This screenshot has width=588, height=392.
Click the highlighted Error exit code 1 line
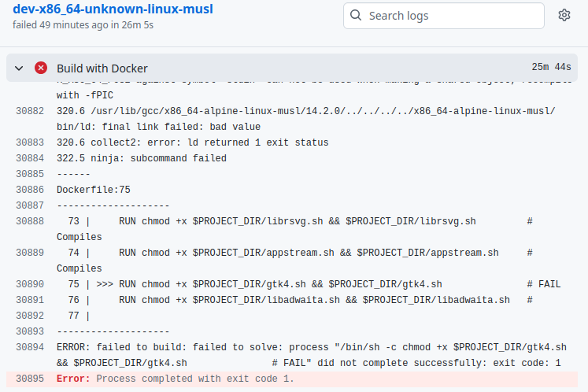(x=175, y=379)
